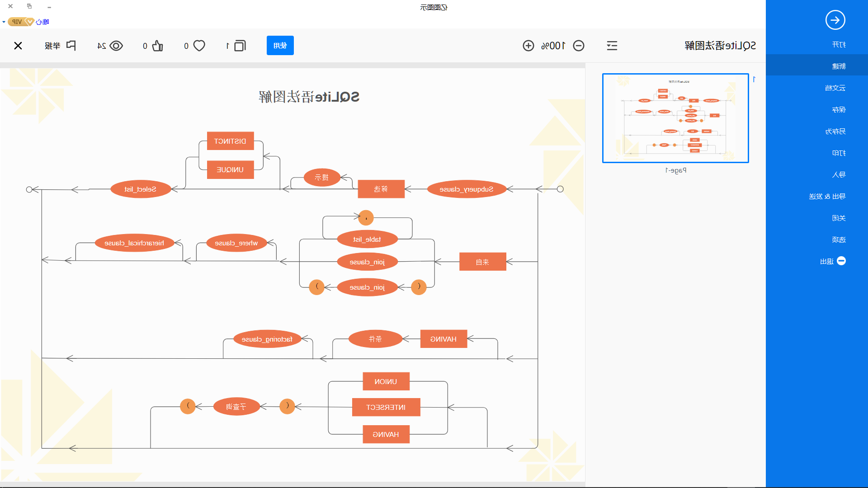Screen dimensions: 868x488
Task: Click the DISTINCT box in diagram
Action: (230, 141)
